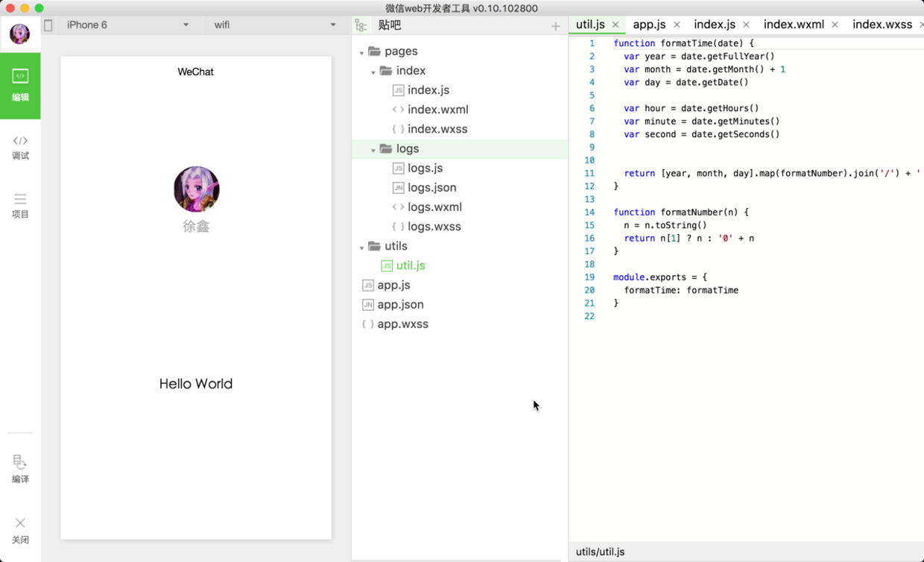Open util.js in file tree
The width and height of the screenshot is (924, 562).
point(411,265)
